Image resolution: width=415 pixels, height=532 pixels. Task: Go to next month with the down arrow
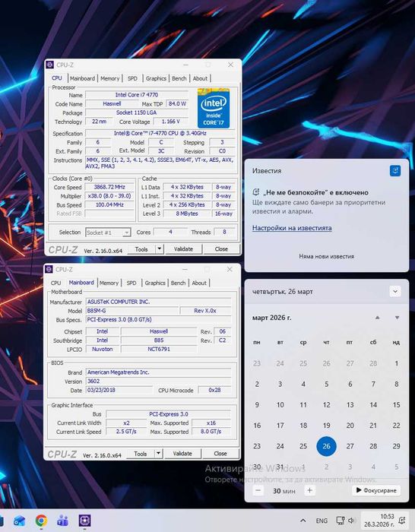(x=397, y=318)
